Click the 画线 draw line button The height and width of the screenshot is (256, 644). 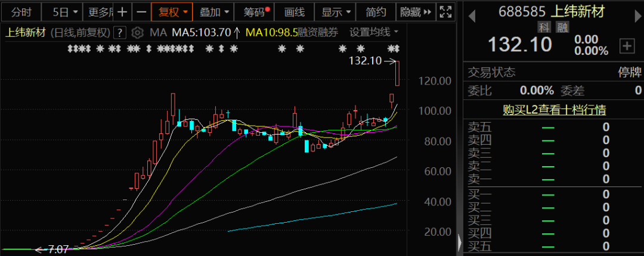point(295,11)
